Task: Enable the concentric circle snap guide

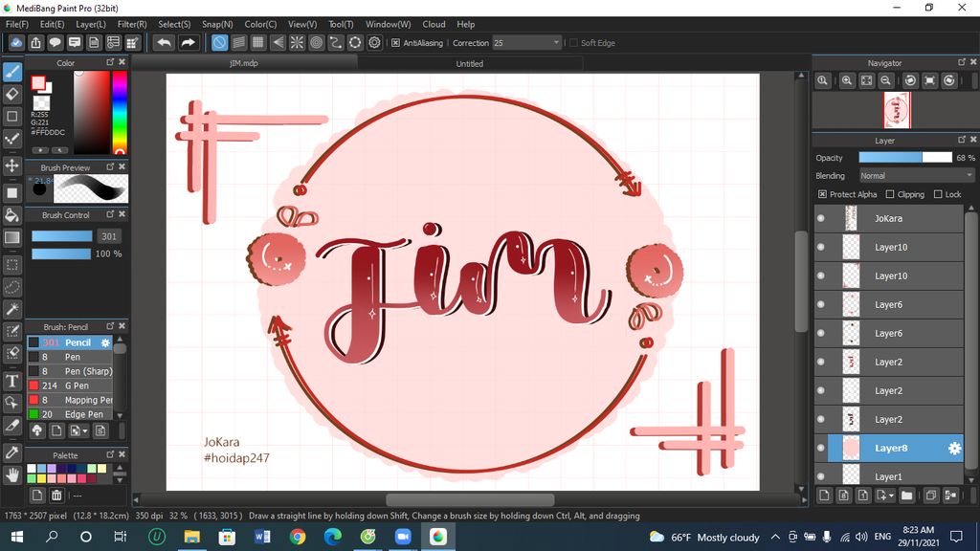Action: (316, 42)
